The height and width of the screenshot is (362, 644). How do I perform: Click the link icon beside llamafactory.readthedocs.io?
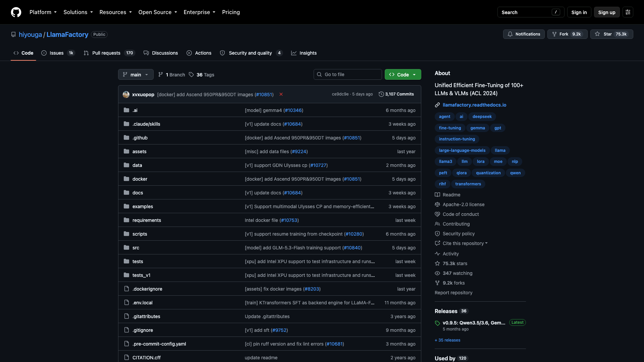click(x=437, y=105)
